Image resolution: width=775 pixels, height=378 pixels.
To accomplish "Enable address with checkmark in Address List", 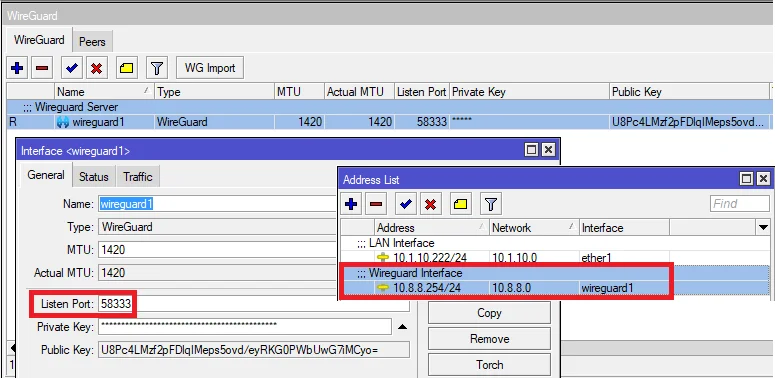I will (406, 204).
